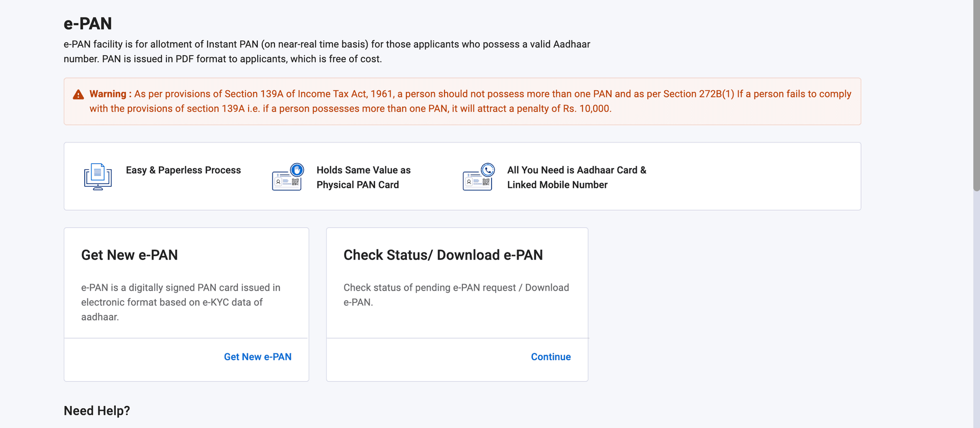Click the Need Help? heading

click(x=96, y=411)
